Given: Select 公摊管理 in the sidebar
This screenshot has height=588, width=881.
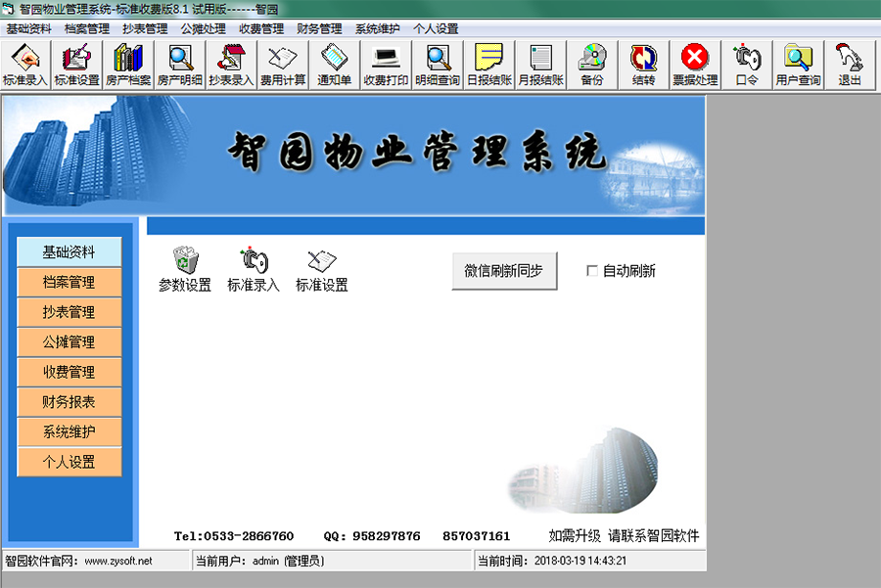Looking at the screenshot, I should tap(70, 342).
